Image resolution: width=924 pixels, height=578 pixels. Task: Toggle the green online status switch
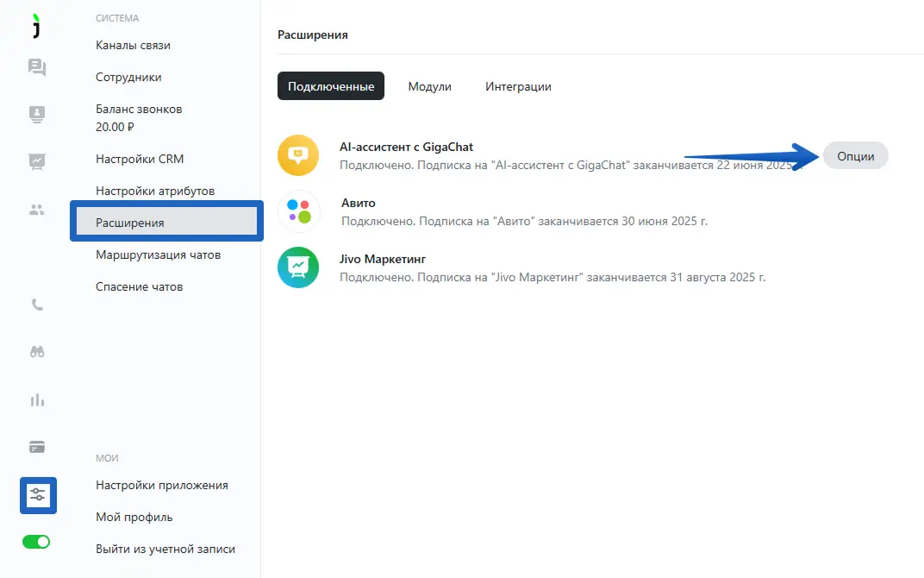coord(36,542)
